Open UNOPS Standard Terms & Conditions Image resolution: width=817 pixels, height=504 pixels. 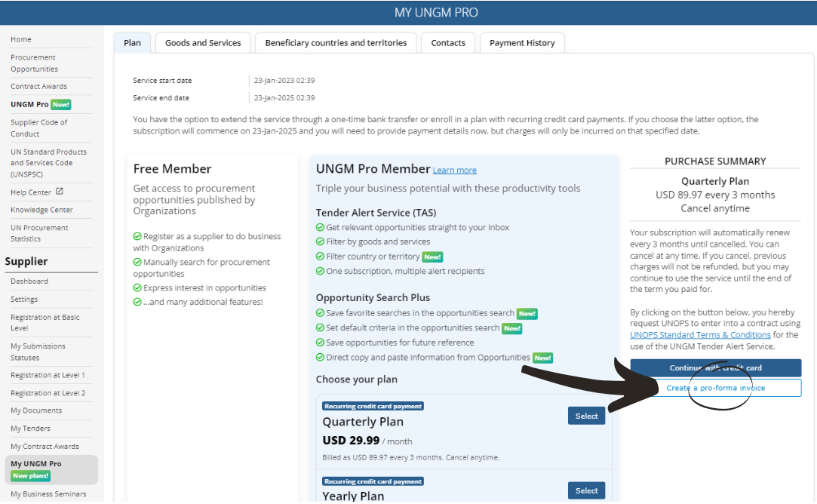point(701,334)
